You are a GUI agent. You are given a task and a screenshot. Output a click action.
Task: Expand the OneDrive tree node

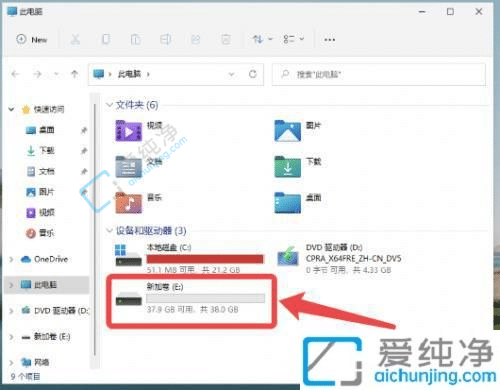point(11,259)
